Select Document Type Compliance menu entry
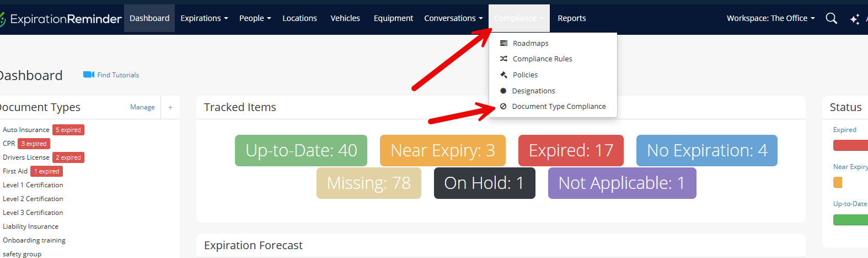Screen dimensions: 868x258 tap(558, 106)
